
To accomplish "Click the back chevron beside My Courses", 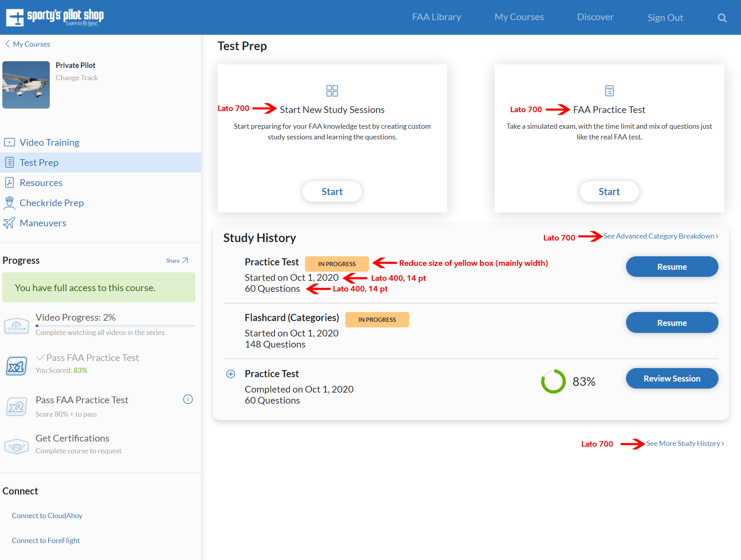I will (x=8, y=44).
